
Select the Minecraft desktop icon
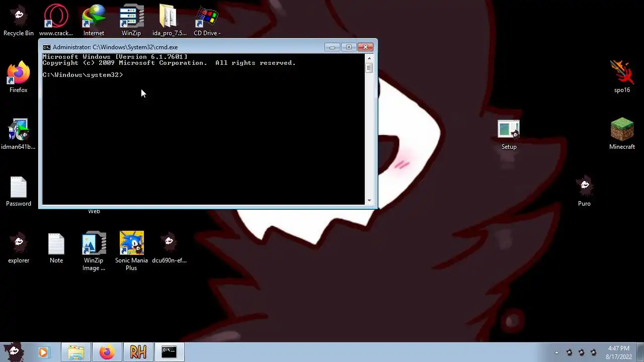tap(622, 134)
